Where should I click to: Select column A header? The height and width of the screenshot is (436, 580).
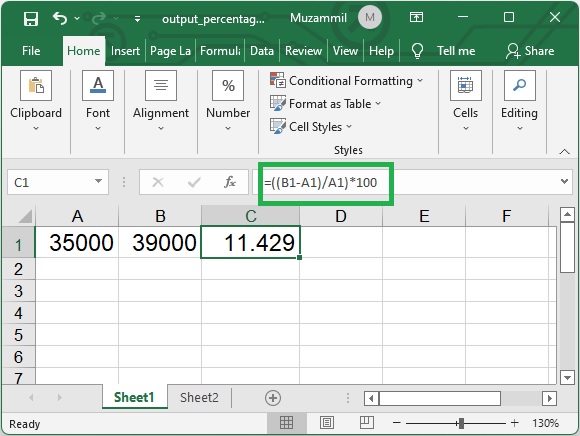click(x=77, y=216)
